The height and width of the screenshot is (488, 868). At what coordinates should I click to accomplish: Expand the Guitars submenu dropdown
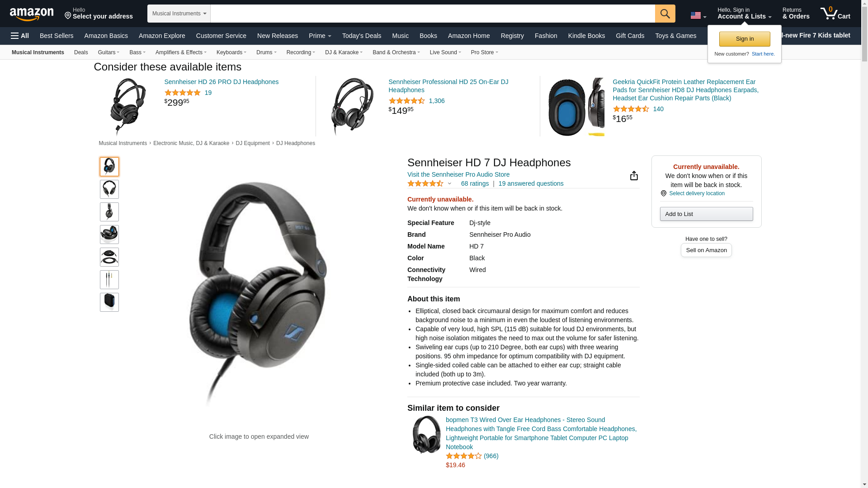[x=108, y=52]
